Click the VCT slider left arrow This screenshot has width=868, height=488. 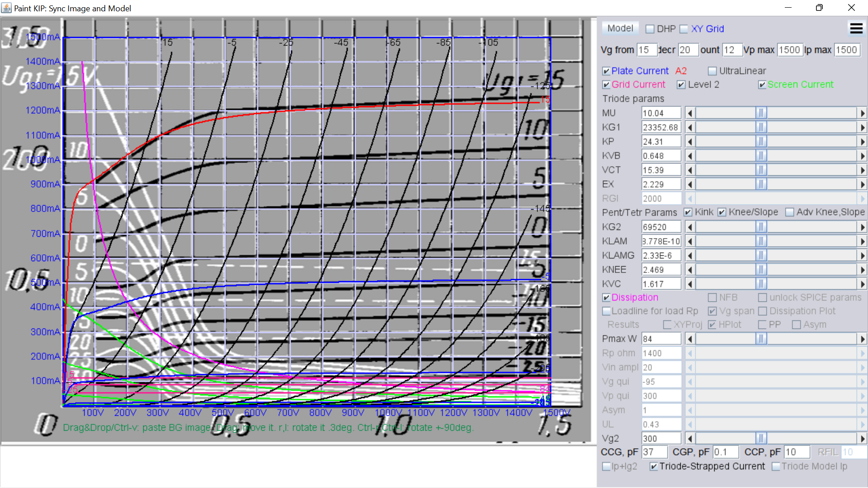[690, 170]
